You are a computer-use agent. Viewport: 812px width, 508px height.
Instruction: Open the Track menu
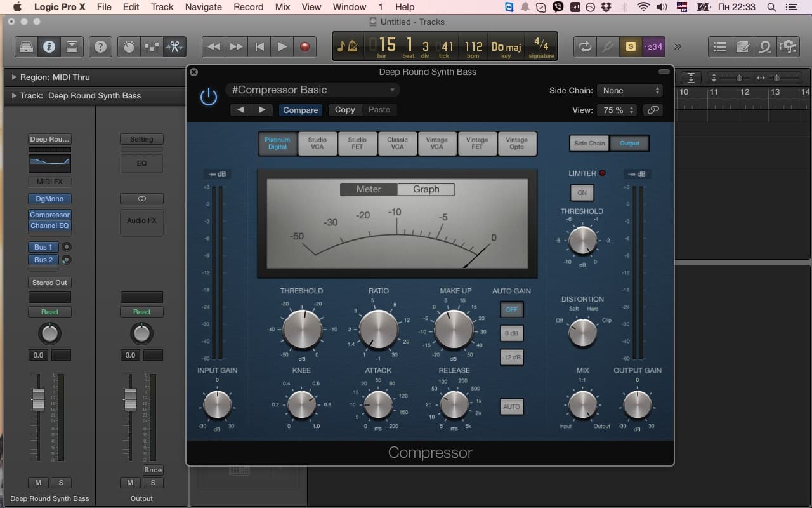162,7
